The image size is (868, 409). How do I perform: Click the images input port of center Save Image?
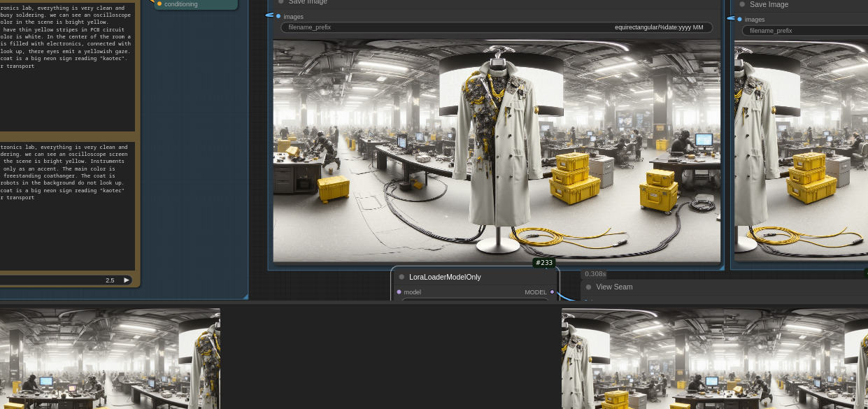[x=278, y=16]
